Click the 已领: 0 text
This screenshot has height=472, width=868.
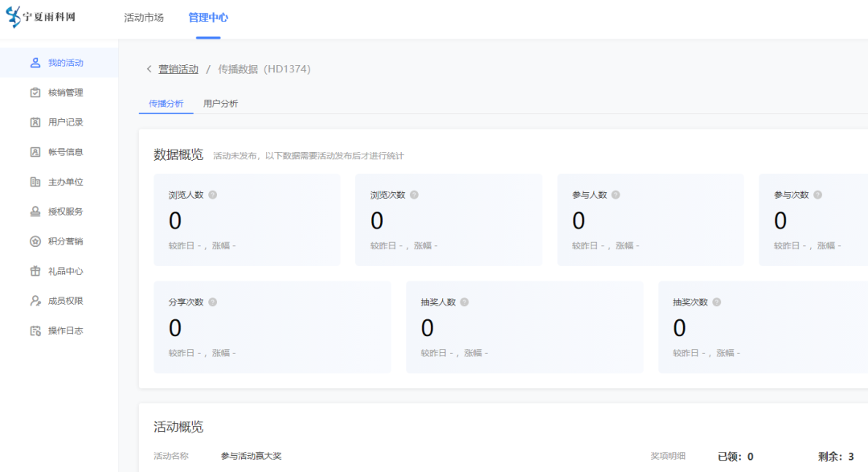point(735,457)
